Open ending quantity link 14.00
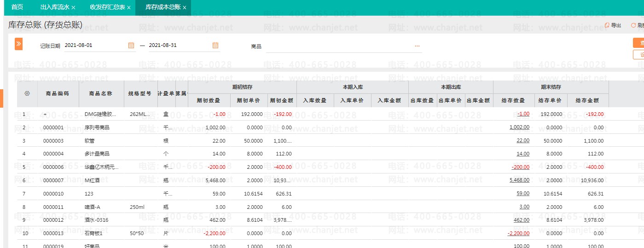644x248 pixels. tap(523, 154)
